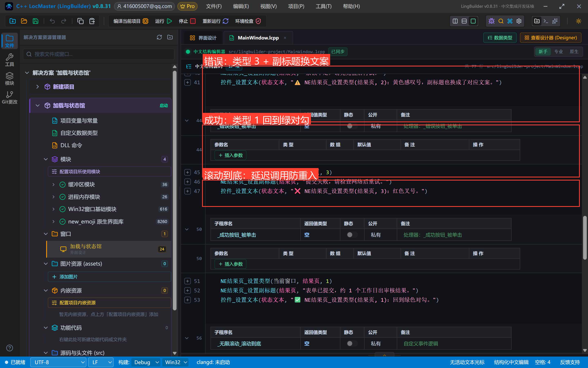588x368 pixels.
Task: Expand code line 41
Action: tap(188, 82)
